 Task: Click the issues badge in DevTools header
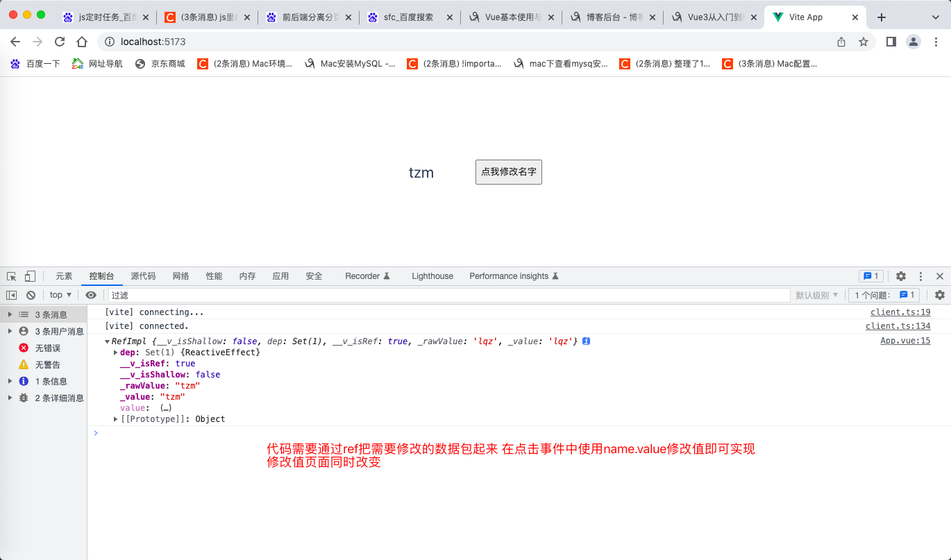coord(870,276)
